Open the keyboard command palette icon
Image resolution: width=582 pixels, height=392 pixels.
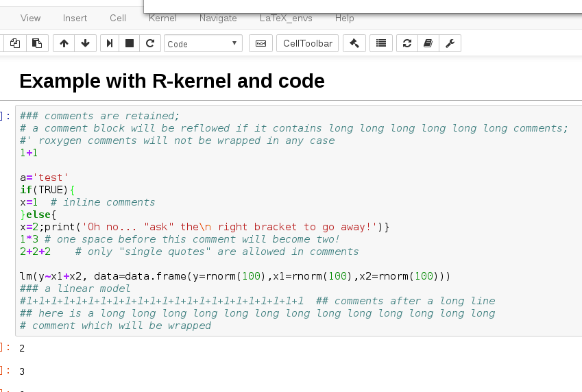point(260,44)
